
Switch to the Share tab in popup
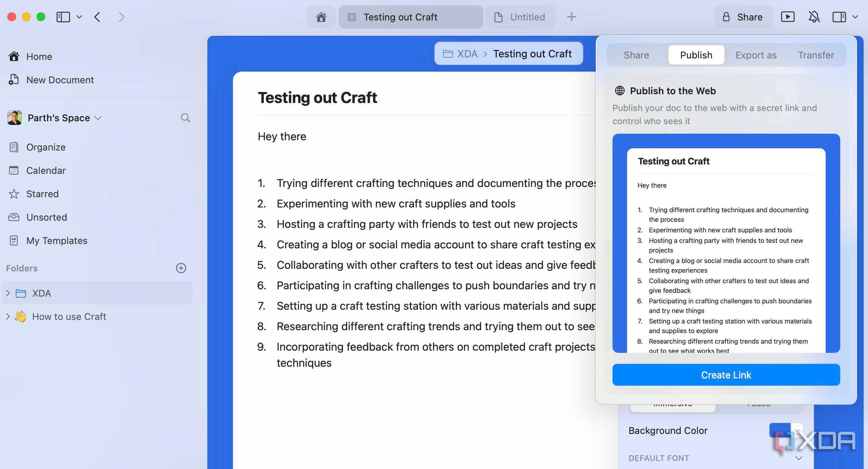coord(636,55)
